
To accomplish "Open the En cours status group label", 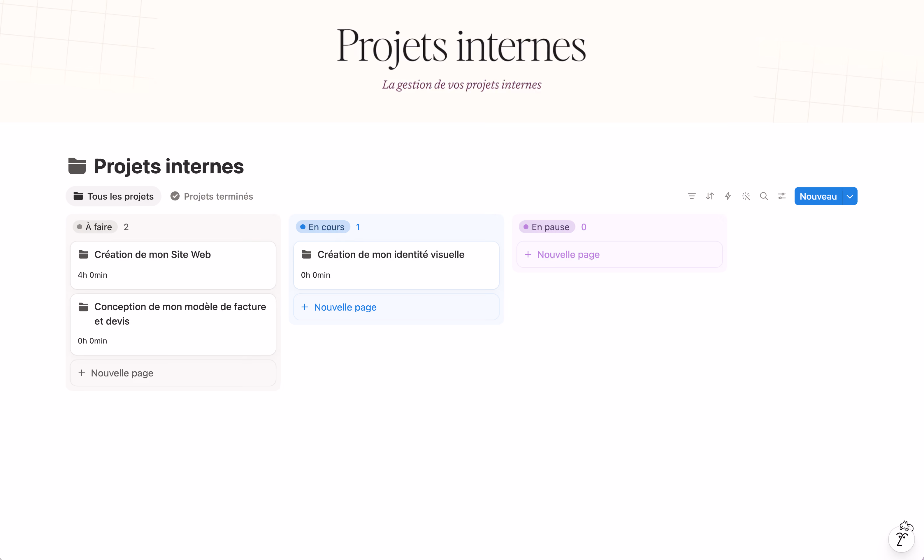I will [x=322, y=227].
